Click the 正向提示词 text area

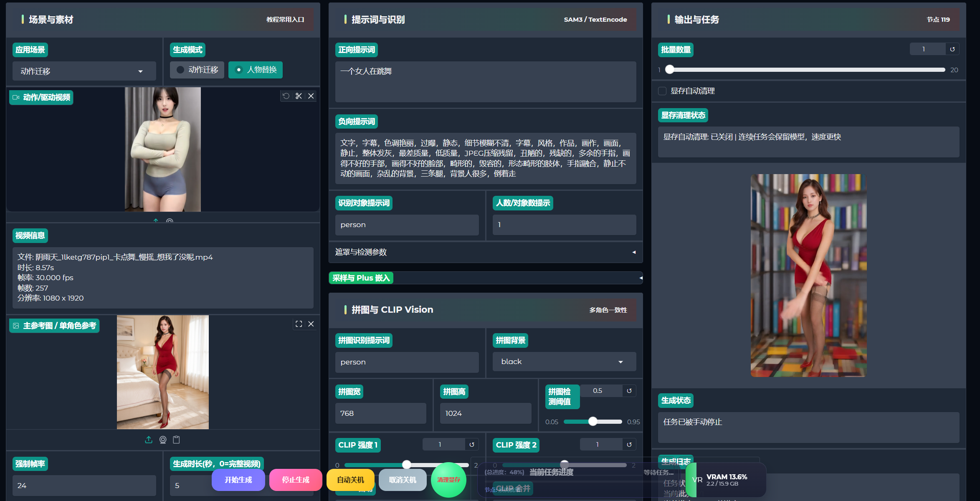[486, 82]
